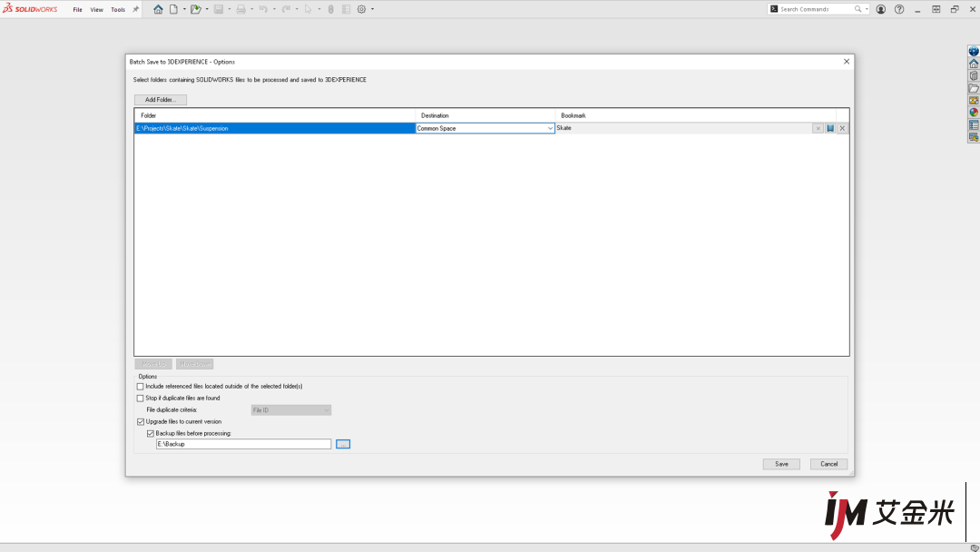The image size is (980, 552).
Task: Click the Folder column header
Action: 275,115
